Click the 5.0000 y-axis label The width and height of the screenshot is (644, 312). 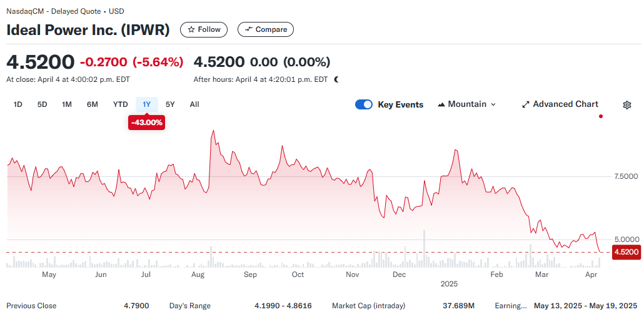(x=626, y=239)
